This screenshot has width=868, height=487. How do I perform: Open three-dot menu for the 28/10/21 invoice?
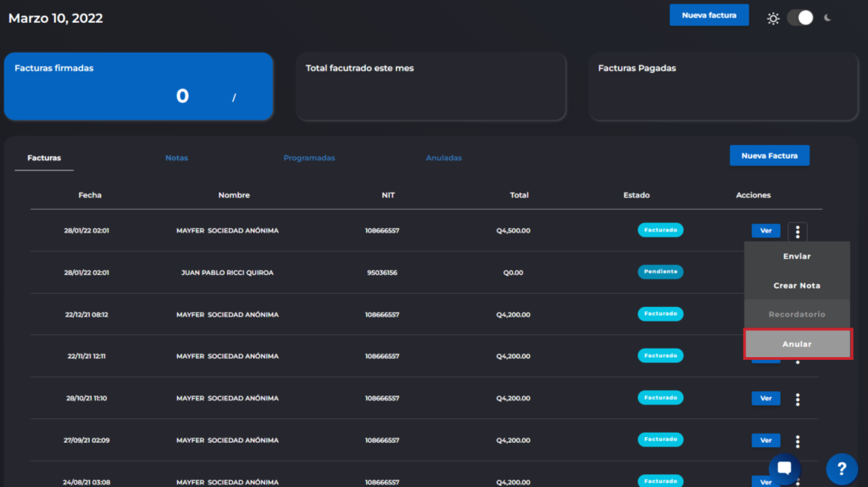point(798,399)
